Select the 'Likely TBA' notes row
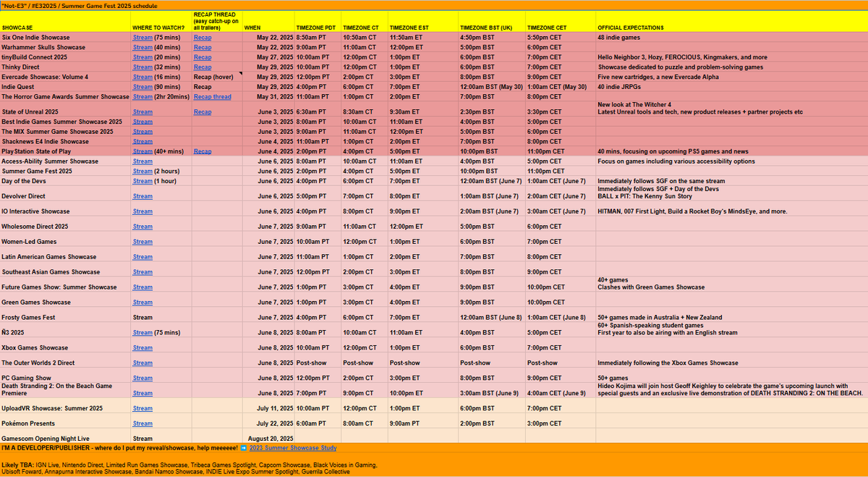The height and width of the screenshot is (477, 868). [434, 465]
